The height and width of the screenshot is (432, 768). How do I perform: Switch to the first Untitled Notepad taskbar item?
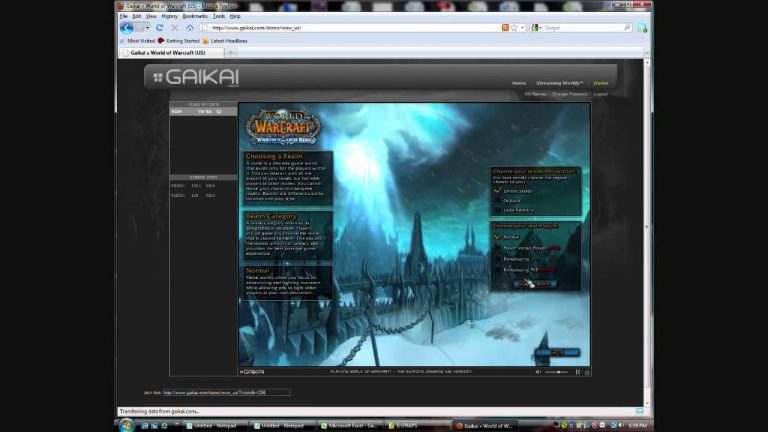215,426
